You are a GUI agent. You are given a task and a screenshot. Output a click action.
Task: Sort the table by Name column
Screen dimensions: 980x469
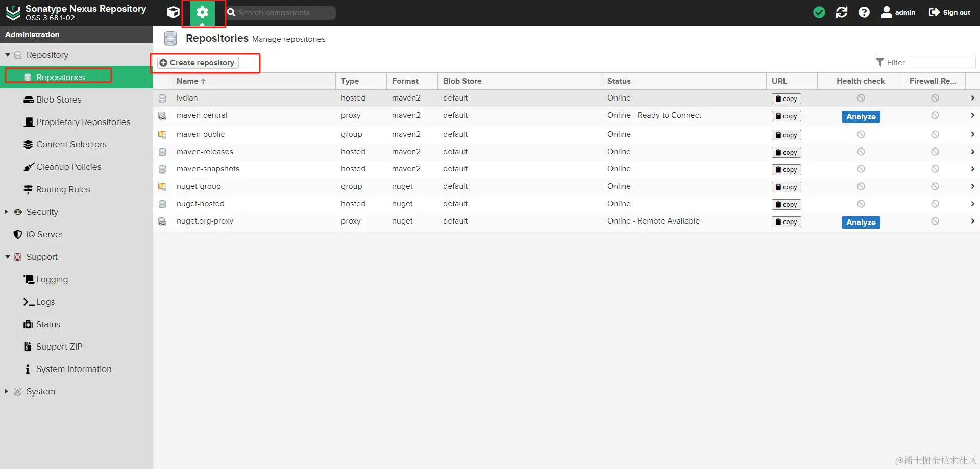tap(253, 81)
